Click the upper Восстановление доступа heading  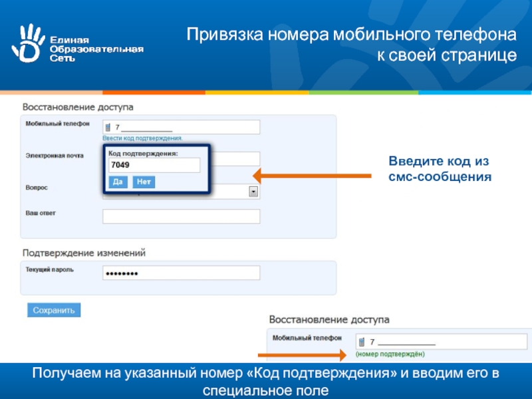78,107
